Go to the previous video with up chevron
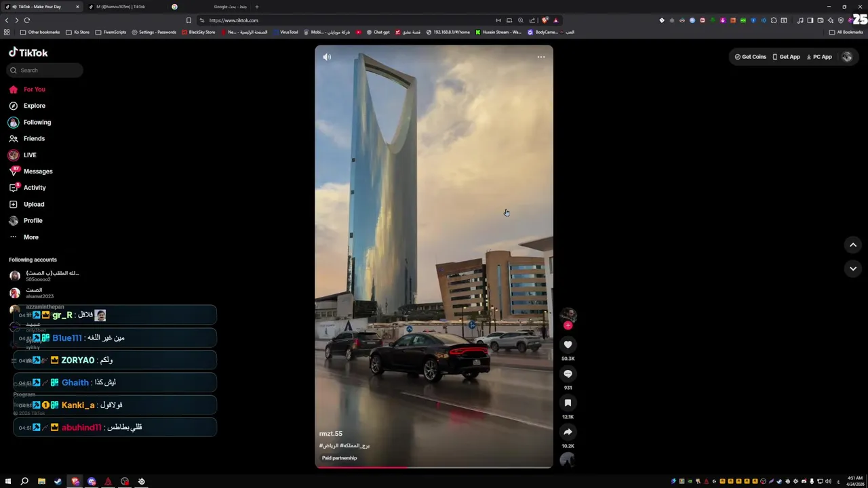This screenshot has width=868, height=488. pos(853,245)
